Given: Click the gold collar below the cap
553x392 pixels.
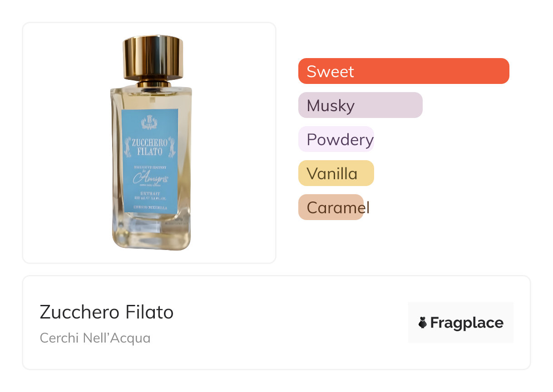Looking at the screenshot, I should click(153, 84).
